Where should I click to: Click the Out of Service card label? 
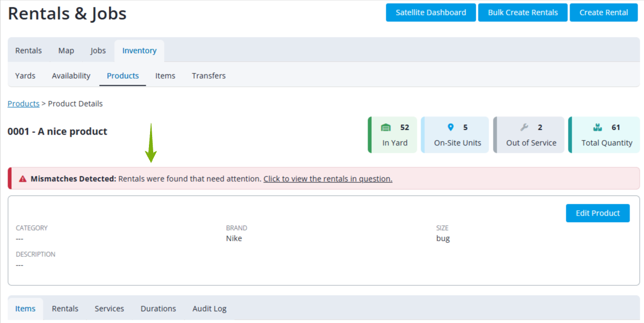tap(531, 143)
